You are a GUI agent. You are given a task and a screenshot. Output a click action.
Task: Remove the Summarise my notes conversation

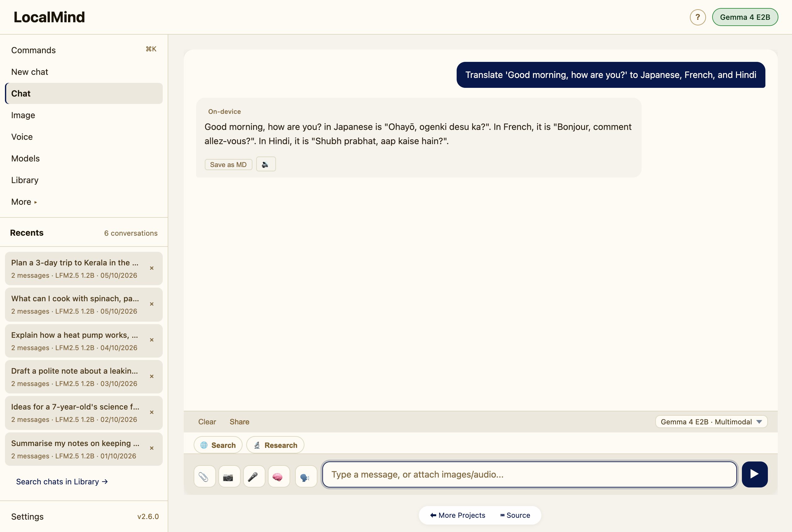[x=152, y=448]
